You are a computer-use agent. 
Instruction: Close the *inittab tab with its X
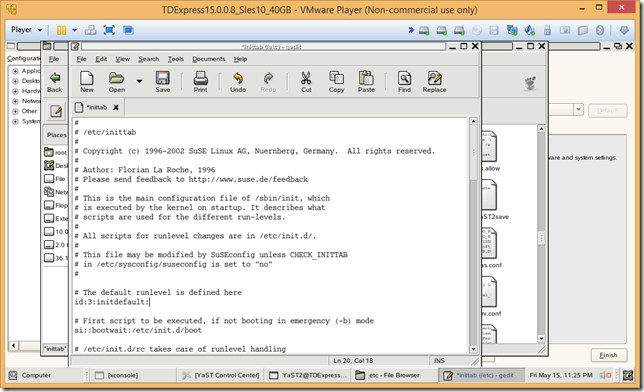pyautogui.click(x=116, y=107)
